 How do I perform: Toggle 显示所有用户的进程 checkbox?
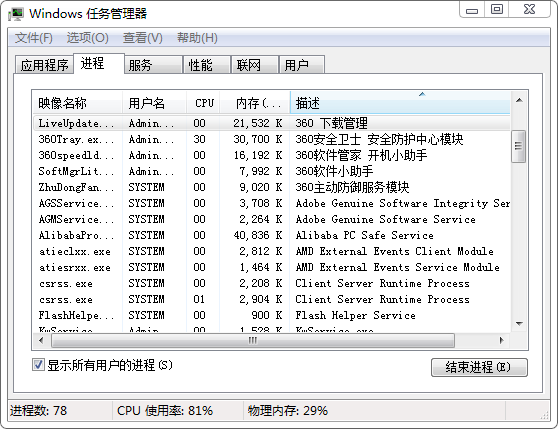[x=38, y=365]
